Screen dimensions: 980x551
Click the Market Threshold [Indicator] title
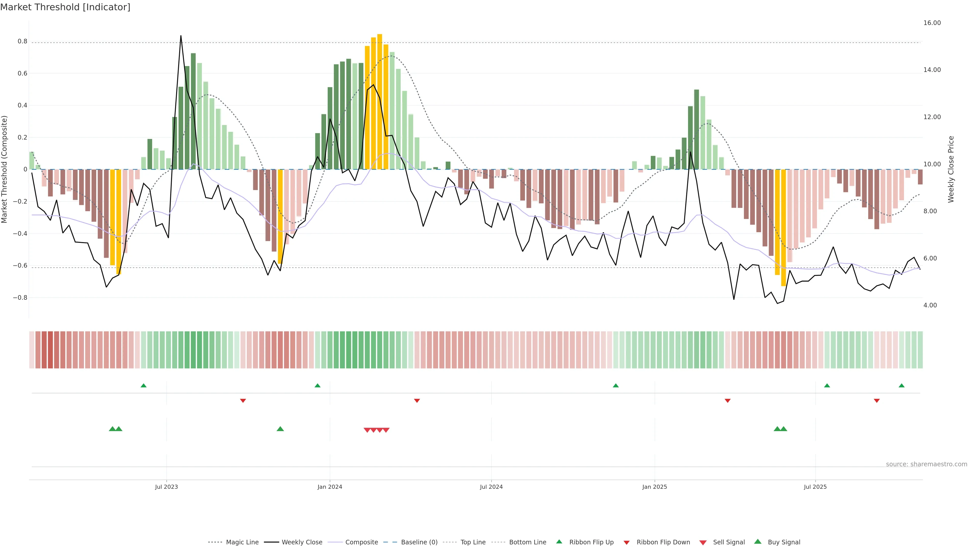click(65, 7)
